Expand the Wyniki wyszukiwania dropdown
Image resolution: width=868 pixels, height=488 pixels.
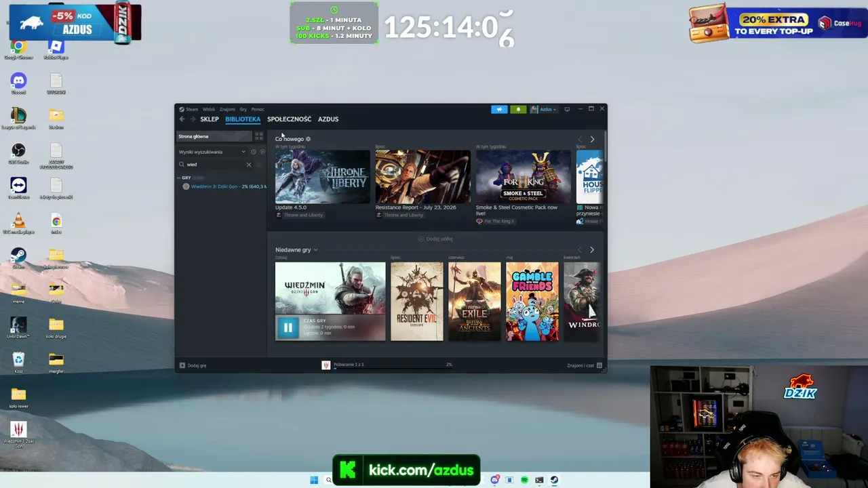tap(212, 152)
